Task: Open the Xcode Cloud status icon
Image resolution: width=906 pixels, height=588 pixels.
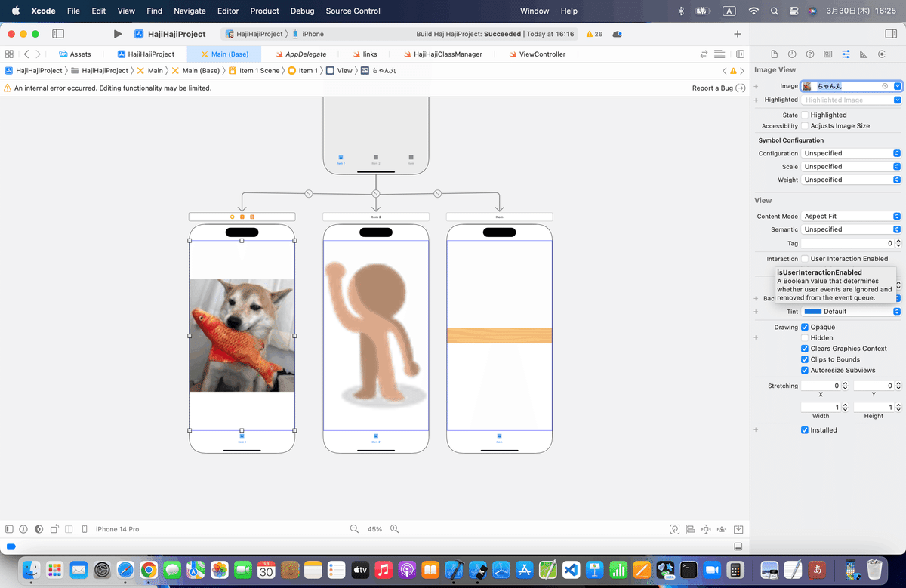Action: point(618,34)
